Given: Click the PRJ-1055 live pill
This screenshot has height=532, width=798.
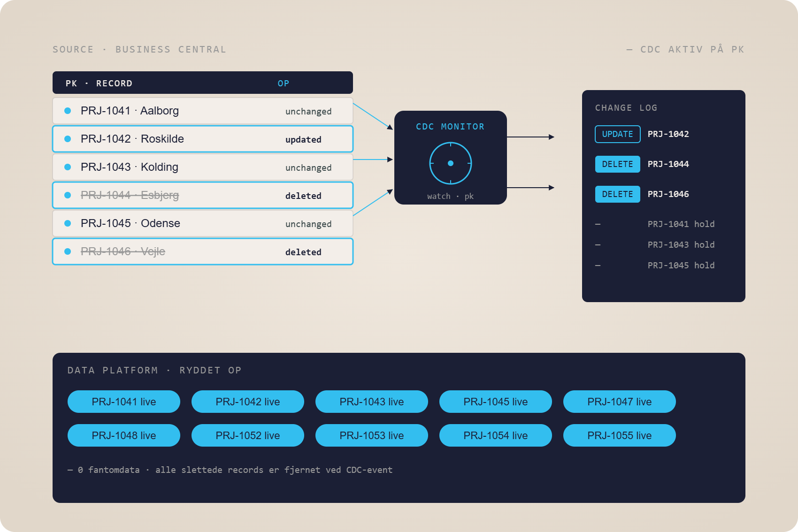Looking at the screenshot, I should [620, 435].
